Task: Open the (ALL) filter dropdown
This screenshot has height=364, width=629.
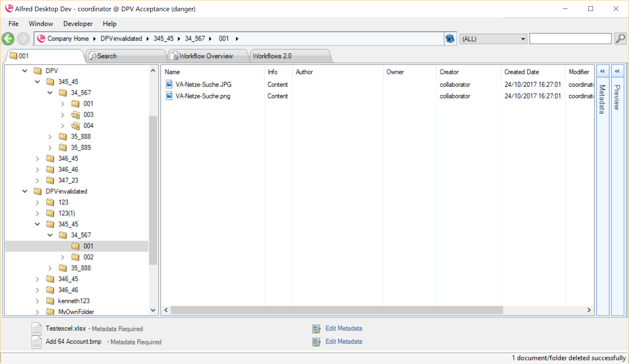Action: click(x=523, y=39)
